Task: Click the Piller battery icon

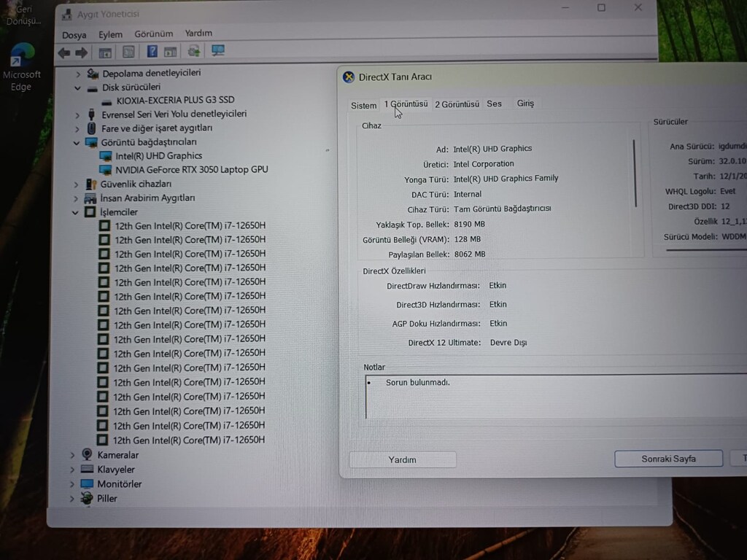Action: tap(86, 498)
